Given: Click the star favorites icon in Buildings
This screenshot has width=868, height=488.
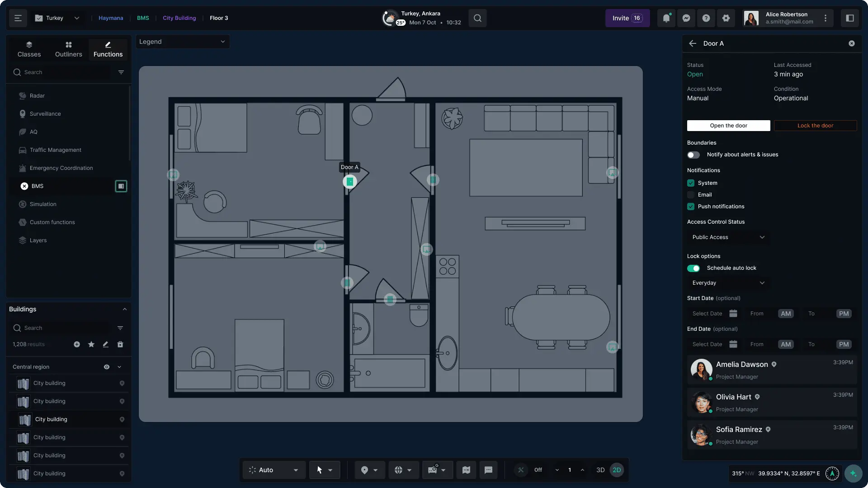Looking at the screenshot, I should click(91, 344).
